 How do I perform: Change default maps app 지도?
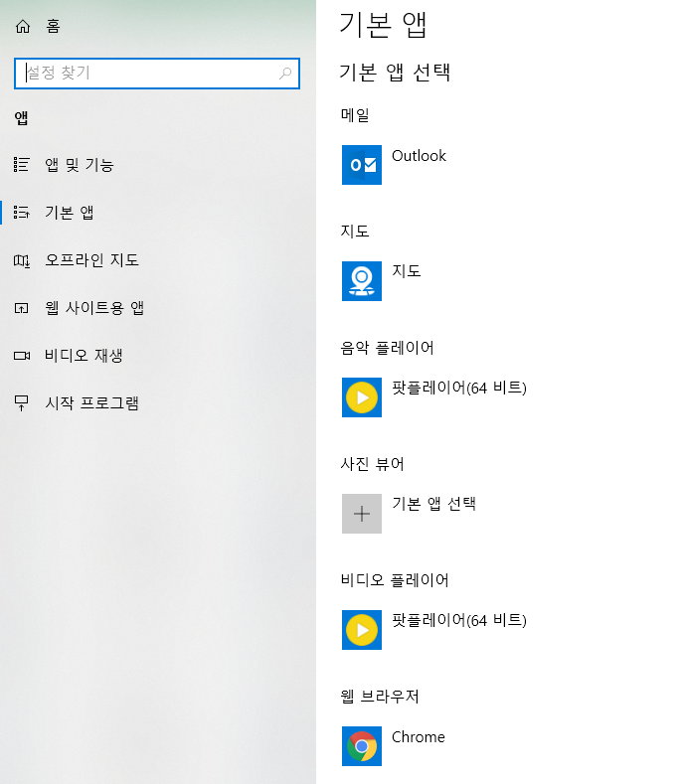click(x=407, y=271)
